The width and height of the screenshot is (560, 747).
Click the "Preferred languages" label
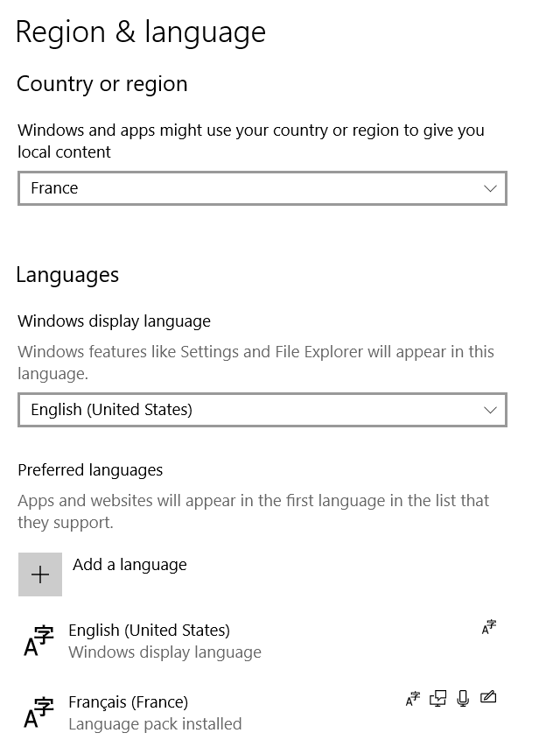pos(90,470)
